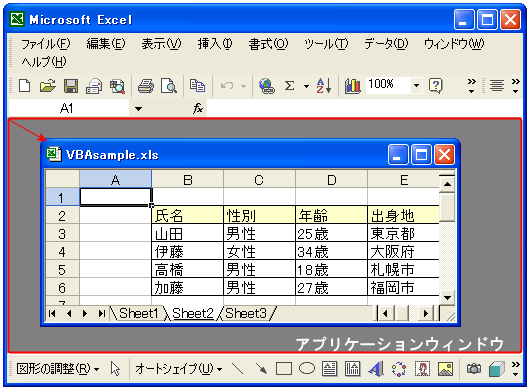The image size is (531, 390).
Task: Select column header C
Action: (259, 179)
